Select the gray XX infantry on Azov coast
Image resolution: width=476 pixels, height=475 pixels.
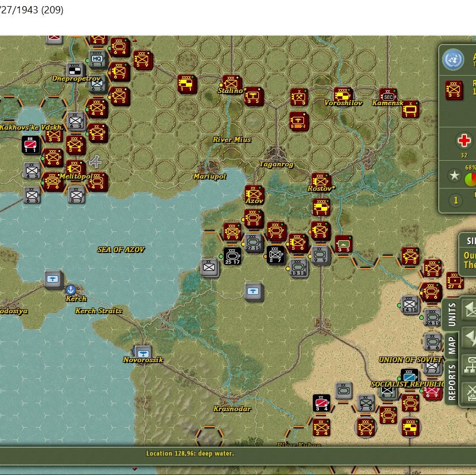tap(209, 268)
